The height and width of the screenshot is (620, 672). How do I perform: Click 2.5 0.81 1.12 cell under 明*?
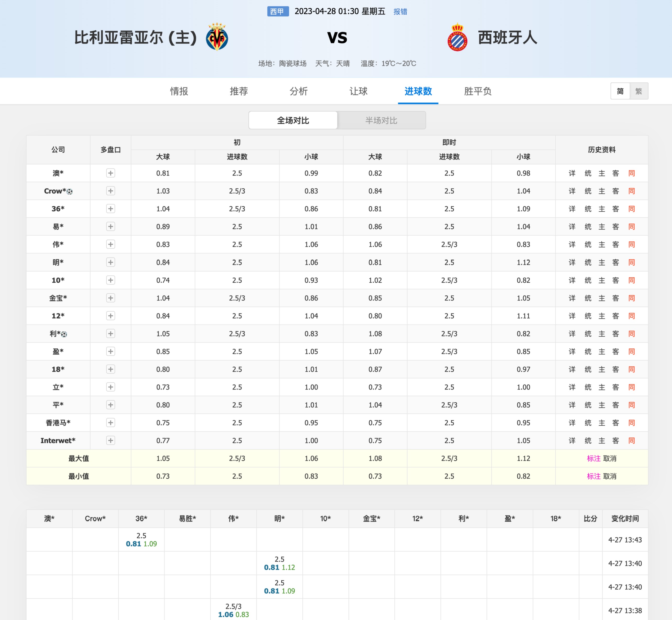coord(280,563)
